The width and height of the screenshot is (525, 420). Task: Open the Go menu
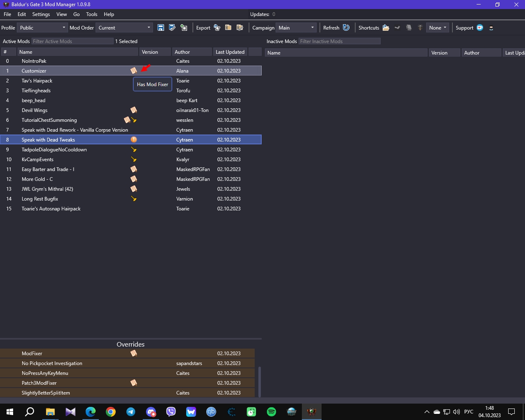tap(76, 14)
